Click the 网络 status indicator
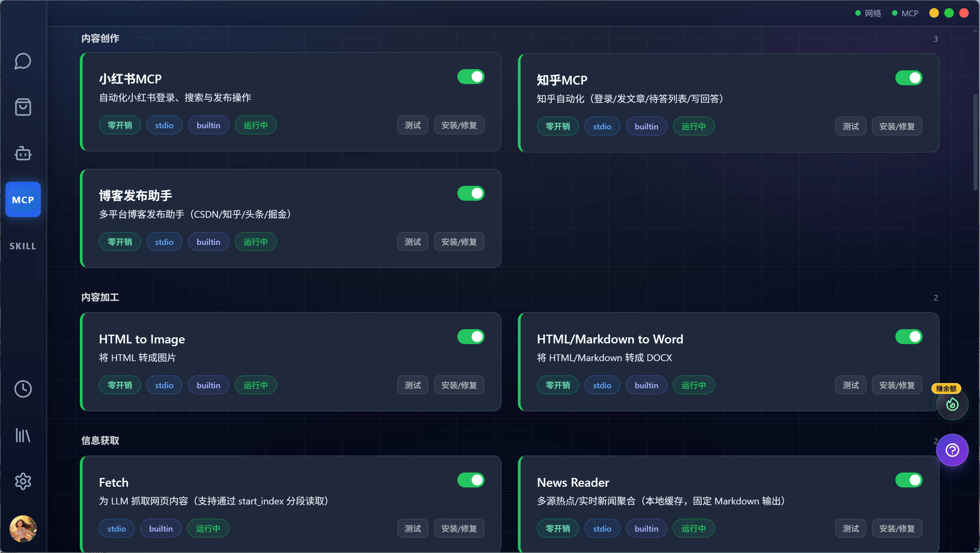980x553 pixels. tap(868, 13)
